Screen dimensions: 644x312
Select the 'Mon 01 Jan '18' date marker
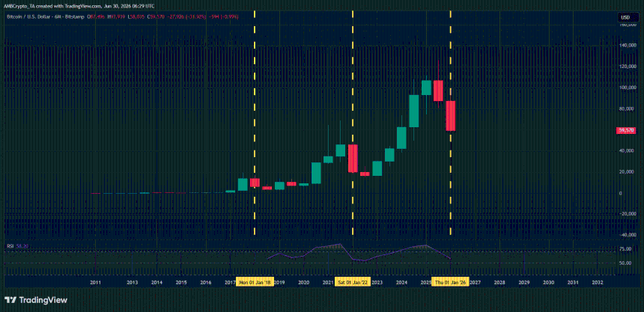click(x=255, y=282)
